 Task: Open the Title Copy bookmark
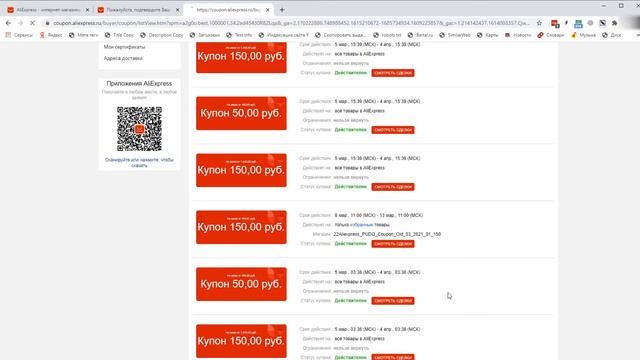point(119,35)
